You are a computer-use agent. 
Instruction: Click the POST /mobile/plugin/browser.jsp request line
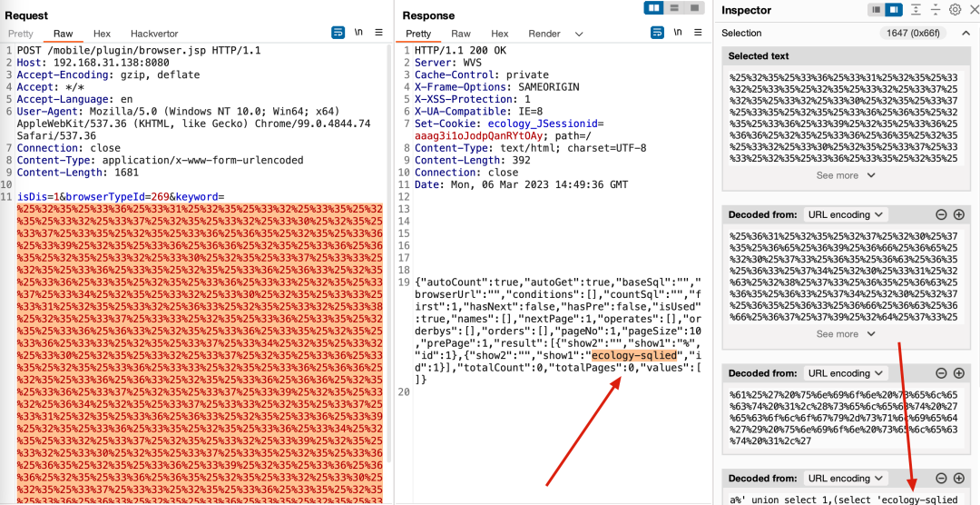point(139,51)
